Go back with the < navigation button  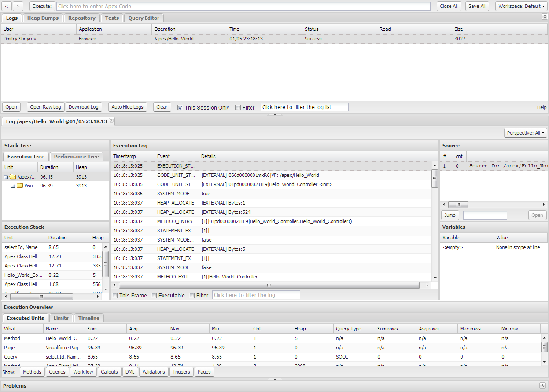(x=7, y=6)
